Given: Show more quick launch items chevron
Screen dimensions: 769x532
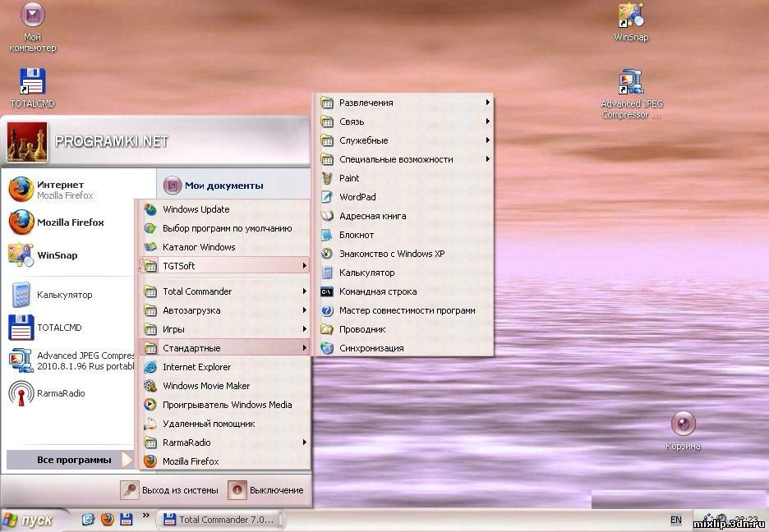Looking at the screenshot, I should [x=145, y=516].
